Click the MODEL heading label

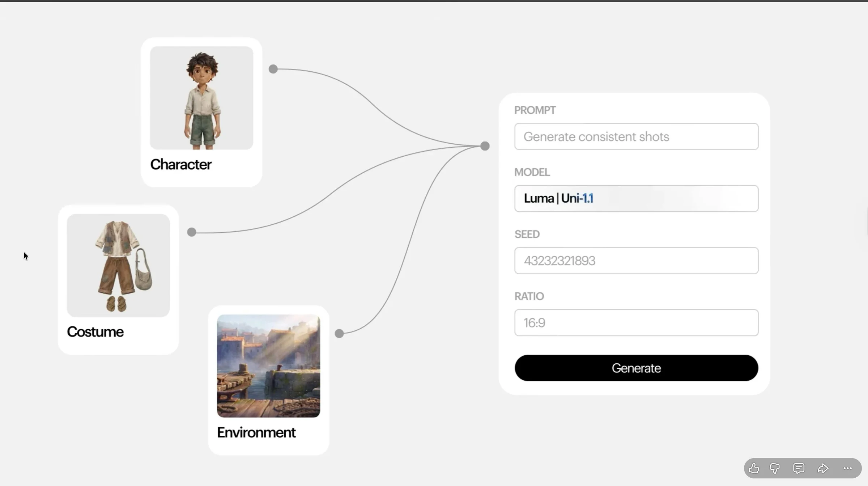click(x=532, y=172)
